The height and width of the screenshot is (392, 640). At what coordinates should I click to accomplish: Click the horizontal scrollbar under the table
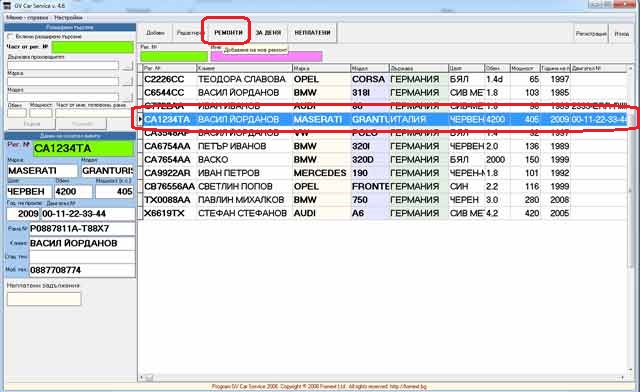[x=384, y=378]
